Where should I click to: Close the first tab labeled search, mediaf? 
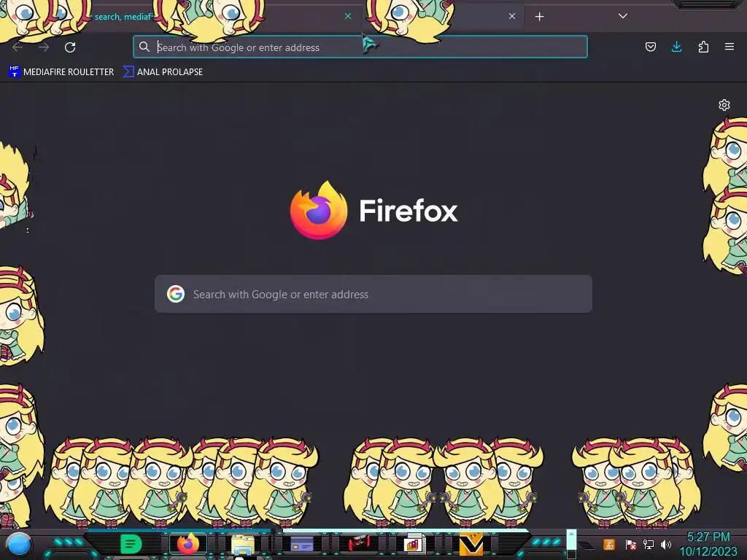pyautogui.click(x=348, y=16)
